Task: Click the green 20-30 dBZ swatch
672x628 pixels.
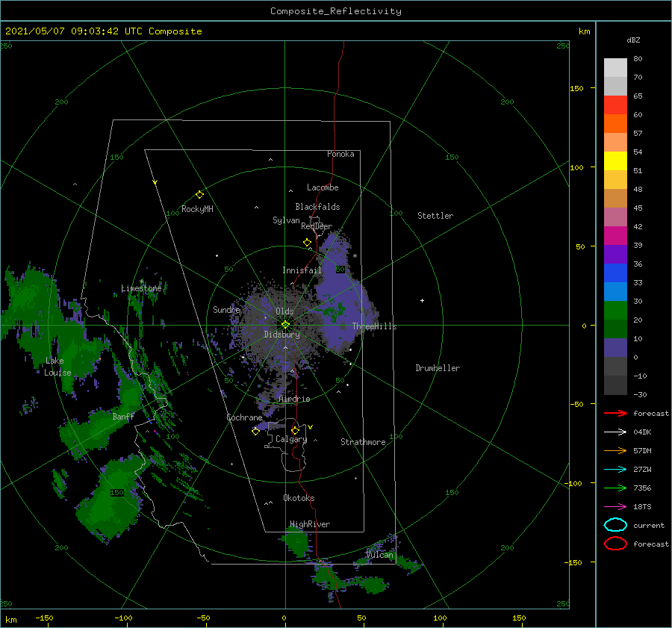Action: pos(615,311)
